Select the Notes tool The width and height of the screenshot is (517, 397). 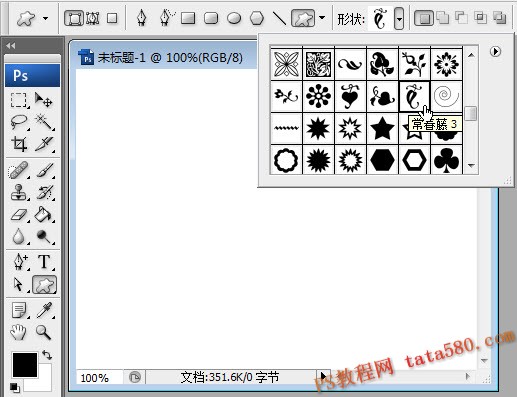click(x=19, y=310)
